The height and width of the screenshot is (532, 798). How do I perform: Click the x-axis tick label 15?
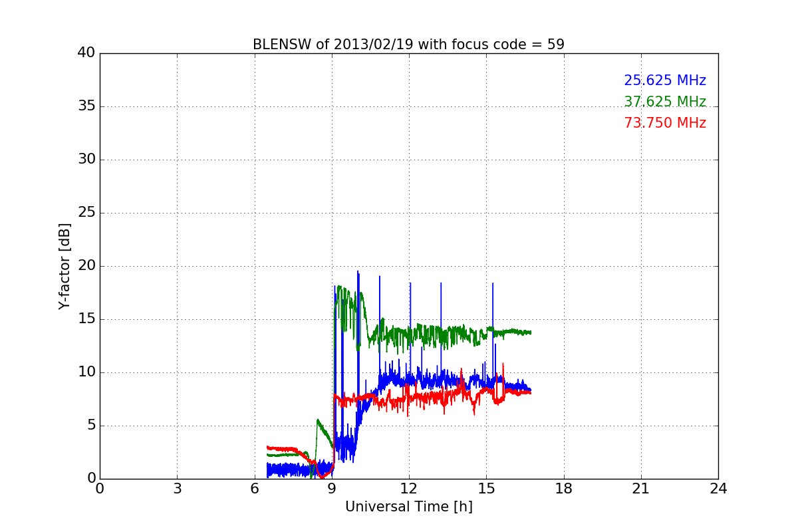pos(486,488)
